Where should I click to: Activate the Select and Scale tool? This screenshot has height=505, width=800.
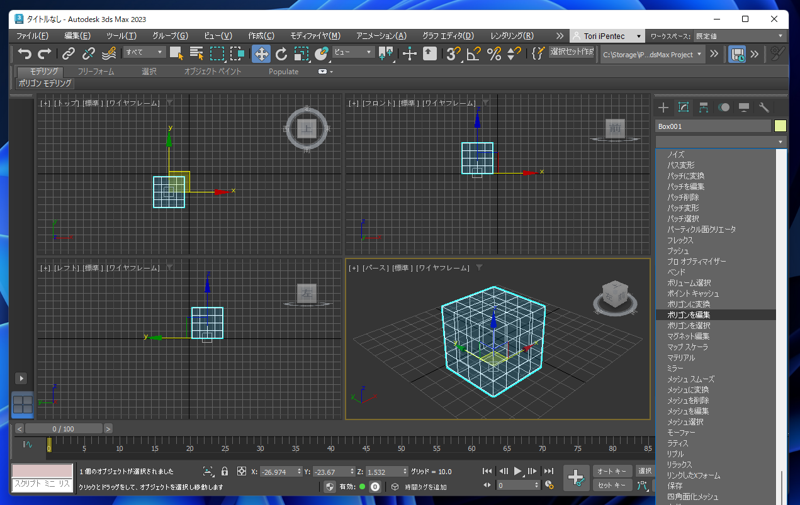[x=301, y=54]
